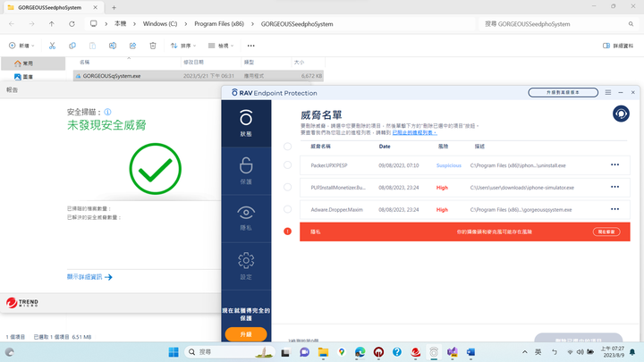Screen dimensions: 644x362
Task: Click the Copy icon in Explorer toolbar
Action: point(72,46)
